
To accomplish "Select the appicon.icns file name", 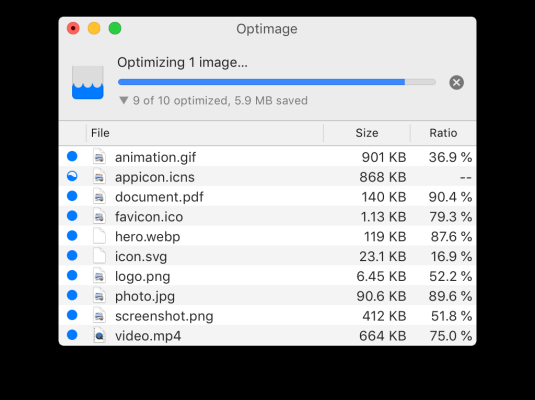I will coord(155,177).
